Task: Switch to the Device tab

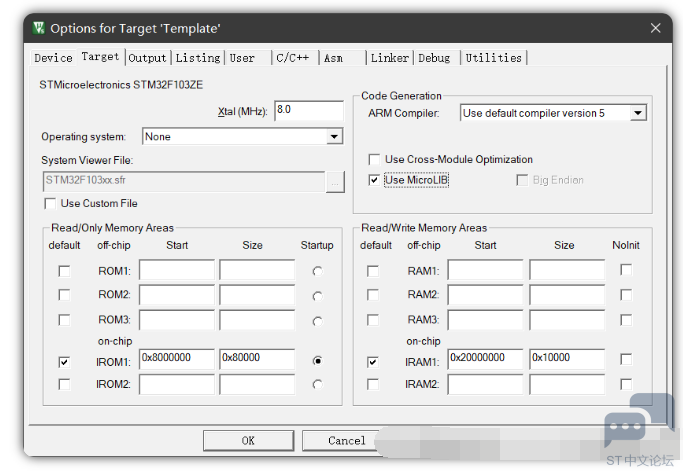Action: click(53, 58)
